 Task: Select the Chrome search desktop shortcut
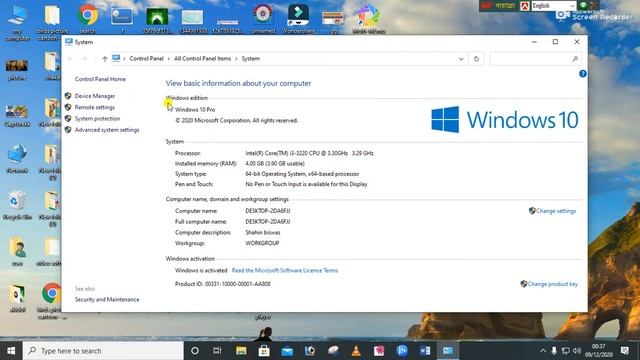[x=88, y=18]
